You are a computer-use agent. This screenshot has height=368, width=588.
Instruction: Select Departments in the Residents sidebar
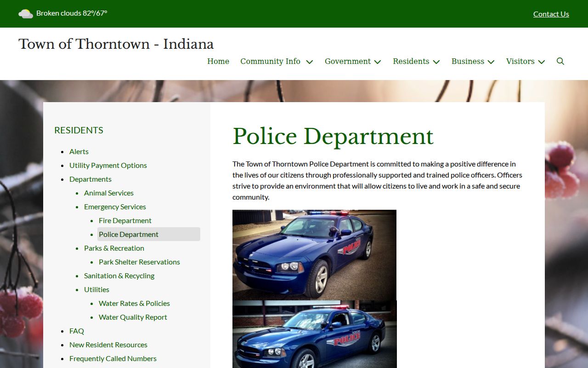90,179
